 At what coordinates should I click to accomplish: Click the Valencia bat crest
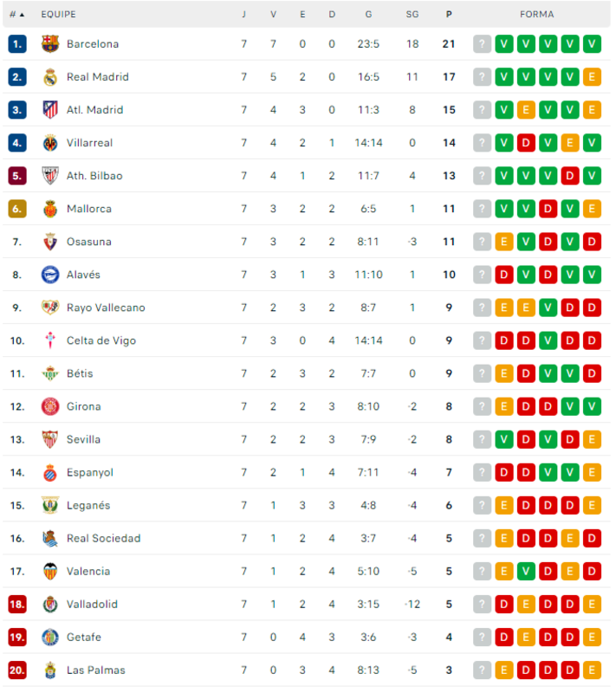(50, 571)
